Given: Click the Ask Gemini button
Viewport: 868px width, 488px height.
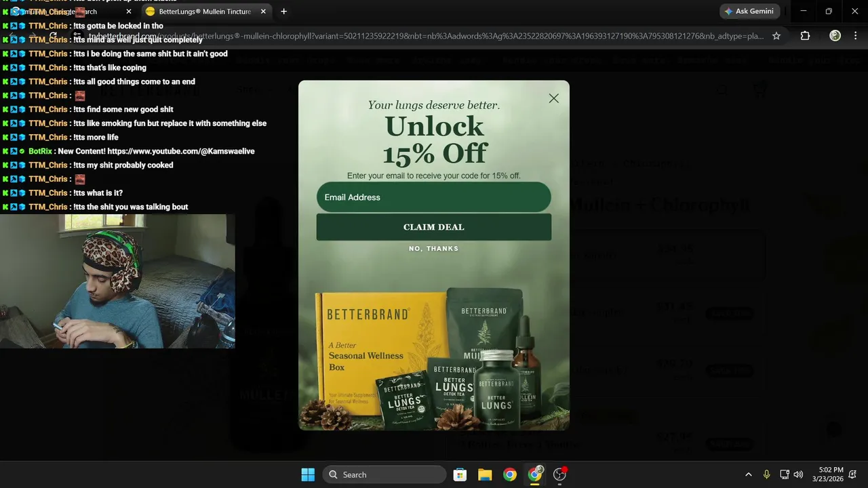Looking at the screenshot, I should click(x=749, y=12).
